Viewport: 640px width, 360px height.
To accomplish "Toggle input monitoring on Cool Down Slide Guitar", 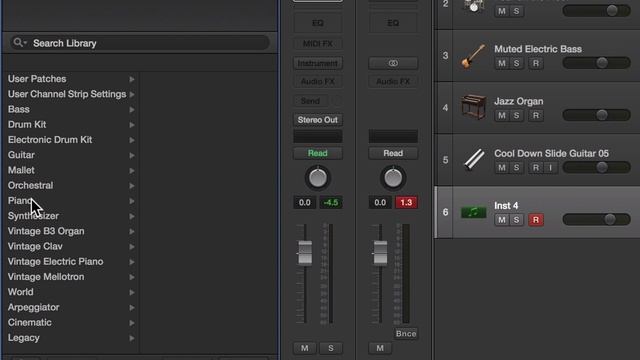I will (x=551, y=168).
